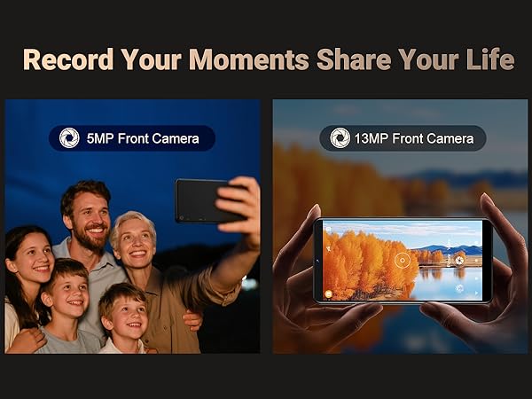Tap the flash icon on the viewfinder's left edge

coord(328,248)
